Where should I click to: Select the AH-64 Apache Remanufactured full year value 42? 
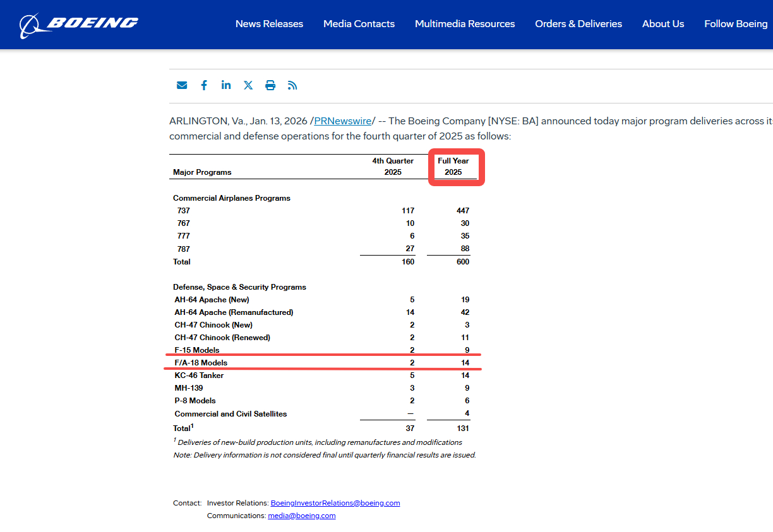[x=465, y=312]
